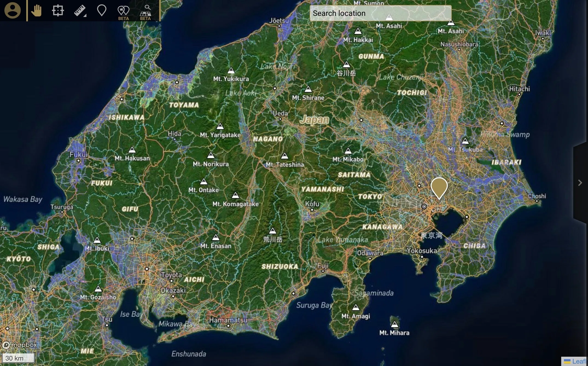The image size is (588, 366).
Task: Click the GIFU prefecture label
Action: click(130, 209)
